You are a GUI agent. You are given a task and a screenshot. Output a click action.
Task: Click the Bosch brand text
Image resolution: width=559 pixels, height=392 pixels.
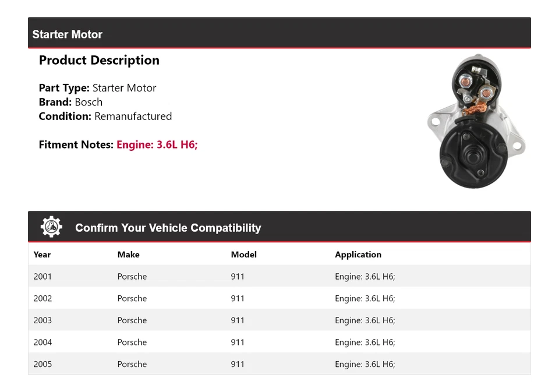click(x=89, y=102)
